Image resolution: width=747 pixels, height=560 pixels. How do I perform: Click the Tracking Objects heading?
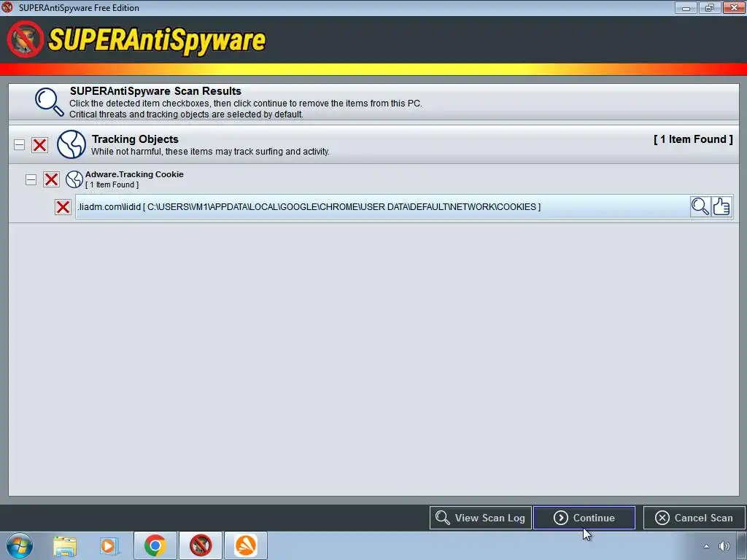pyautogui.click(x=135, y=139)
